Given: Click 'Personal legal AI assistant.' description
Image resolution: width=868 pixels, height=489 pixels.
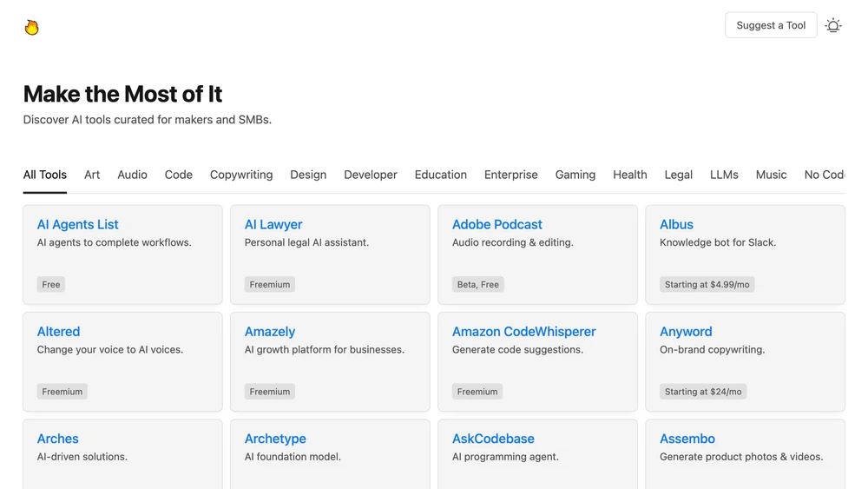Looking at the screenshot, I should [x=306, y=242].
